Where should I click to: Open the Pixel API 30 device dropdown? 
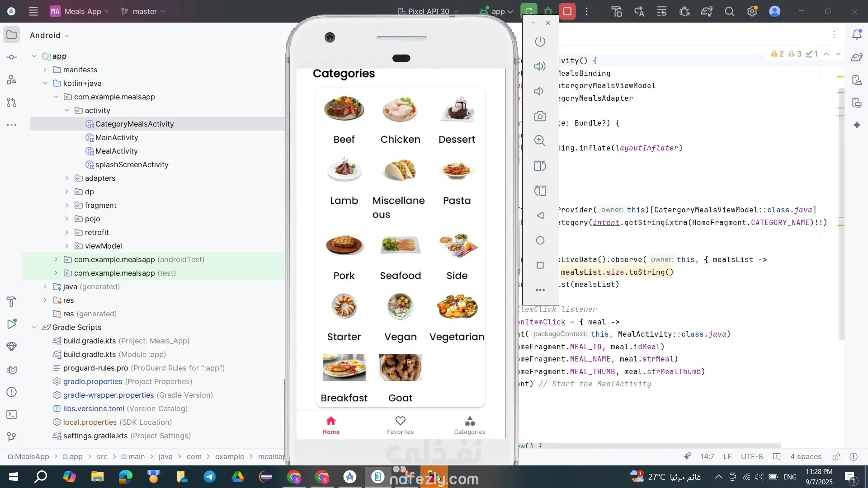[x=428, y=11]
